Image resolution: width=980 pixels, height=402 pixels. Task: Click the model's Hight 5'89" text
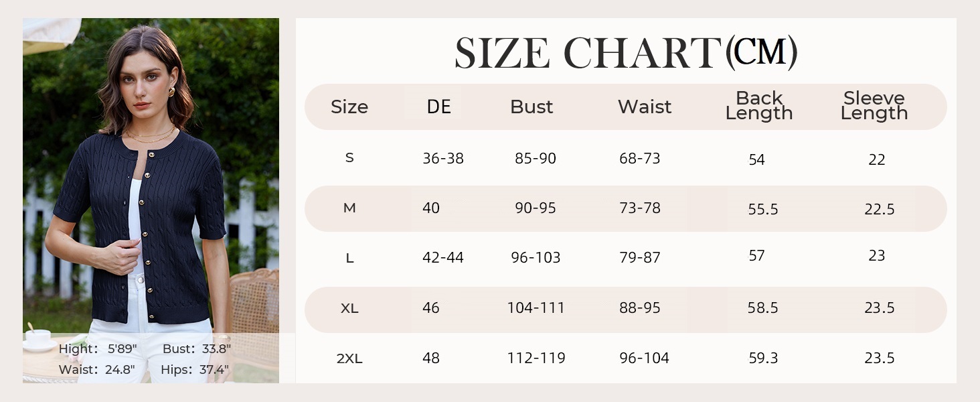(98, 349)
